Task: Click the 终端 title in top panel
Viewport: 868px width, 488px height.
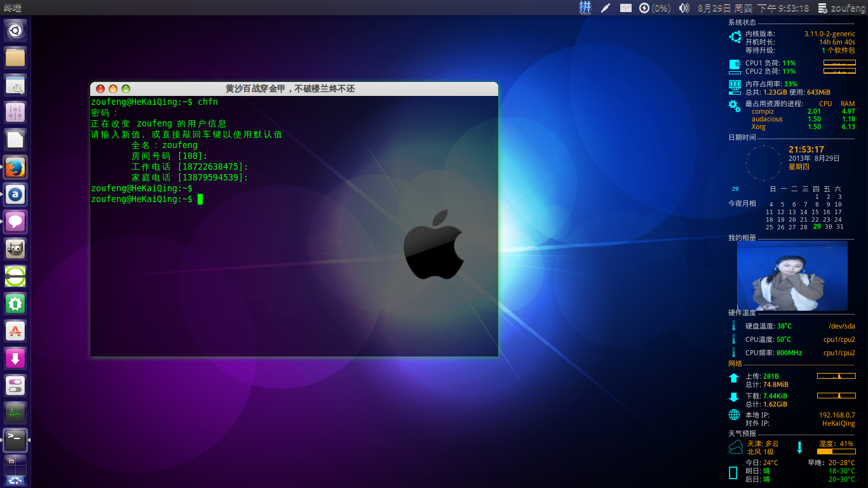Action: (12, 8)
